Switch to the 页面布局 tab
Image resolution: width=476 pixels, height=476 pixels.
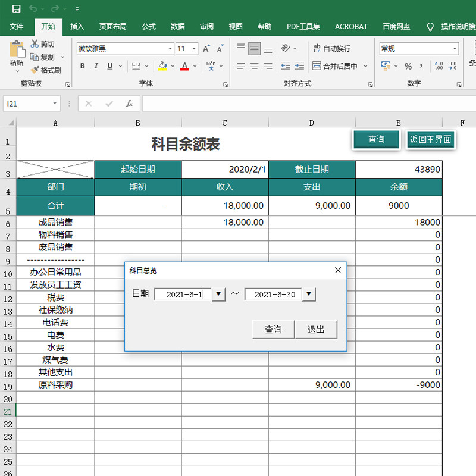[113, 27]
